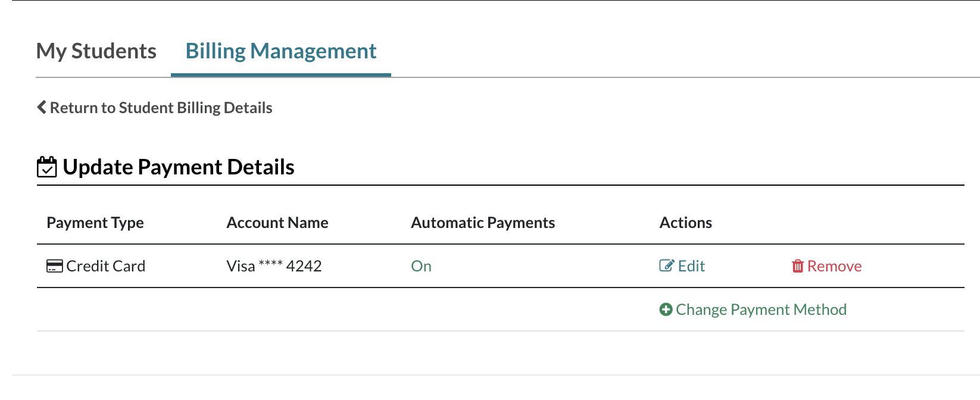Click the Remove link text
The width and height of the screenshot is (980, 400).
834,266
